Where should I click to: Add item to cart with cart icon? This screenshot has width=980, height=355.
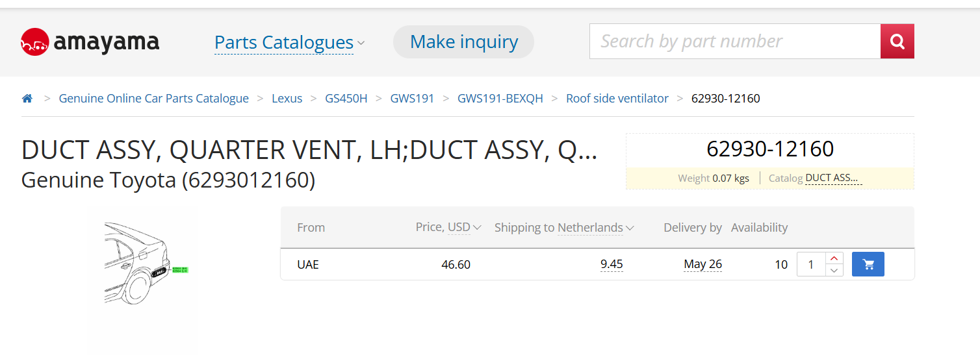click(868, 264)
